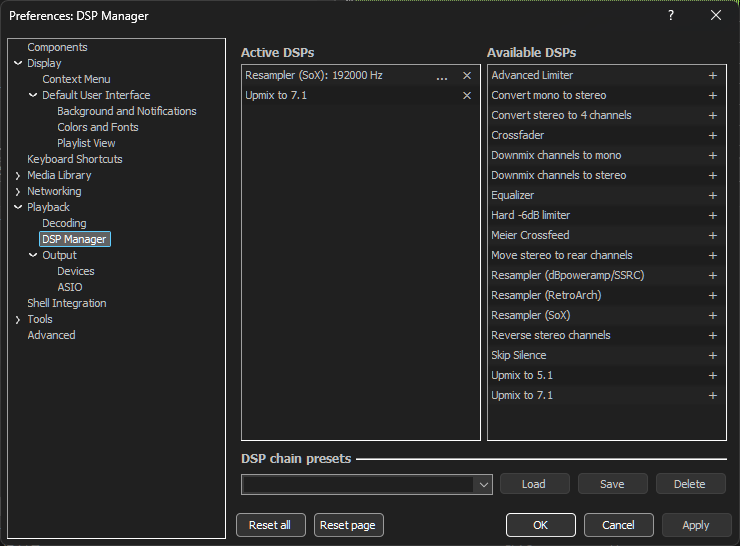This screenshot has height=546, width=740.
Task: Open DSP chain presets dropdown arrow
Action: [x=483, y=485]
